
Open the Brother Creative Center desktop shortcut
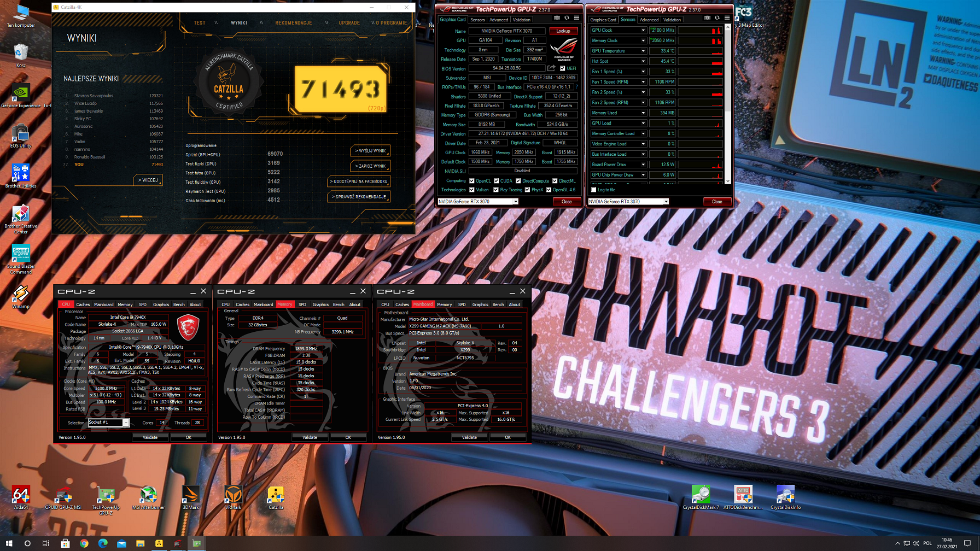[21, 219]
